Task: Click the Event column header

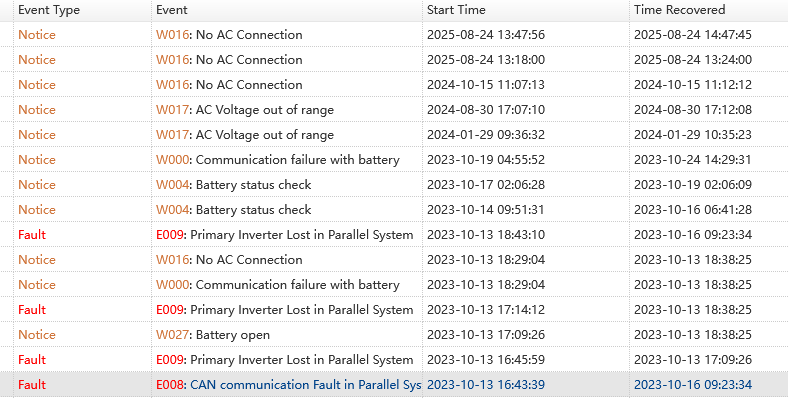Action: [287, 10]
